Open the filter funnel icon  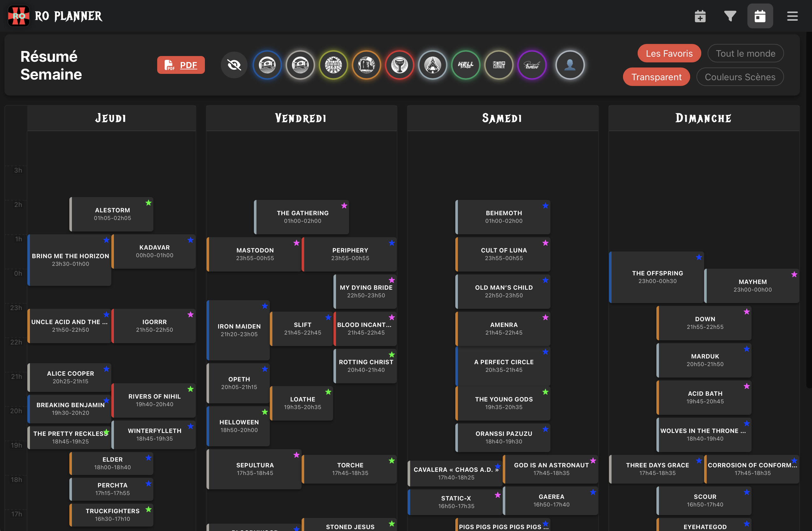coord(730,16)
